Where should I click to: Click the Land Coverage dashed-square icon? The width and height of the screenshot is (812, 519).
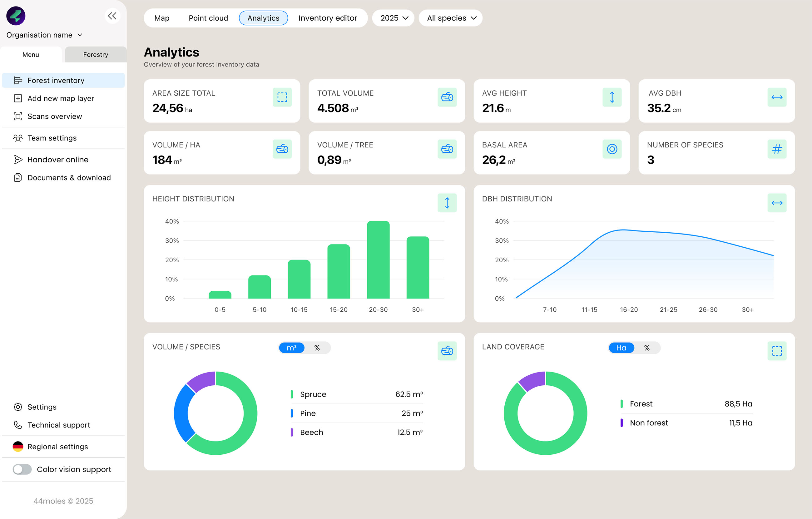pos(777,351)
